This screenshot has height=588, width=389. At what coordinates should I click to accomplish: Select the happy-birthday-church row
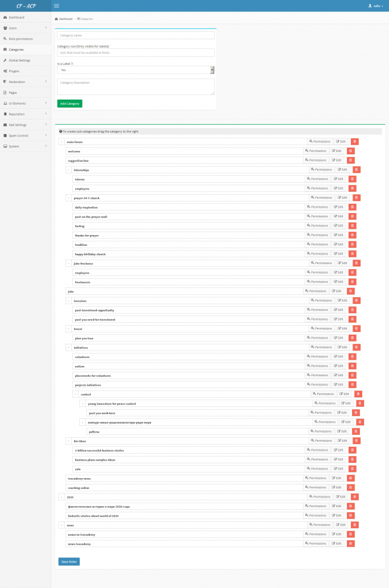(x=187, y=254)
